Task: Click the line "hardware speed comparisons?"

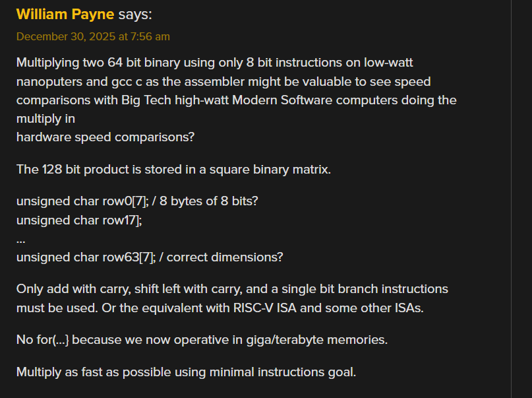Action: 106,137
